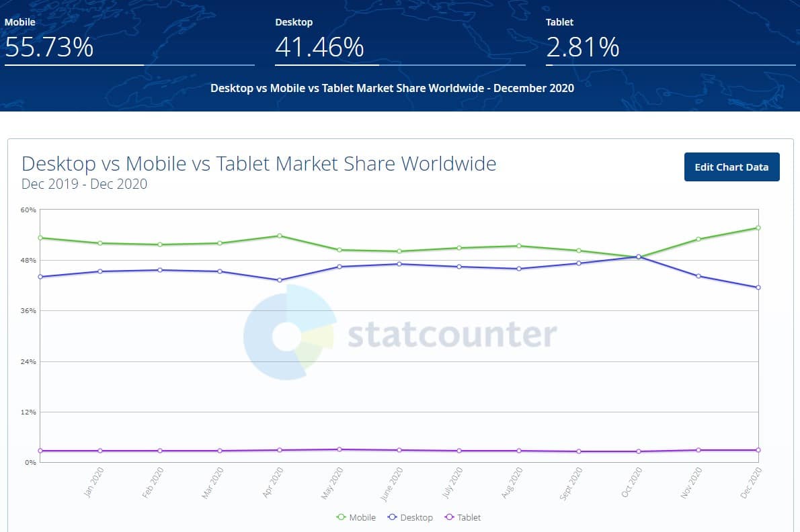Select the blue Desktop legend marker
800x532 pixels.
click(391, 517)
